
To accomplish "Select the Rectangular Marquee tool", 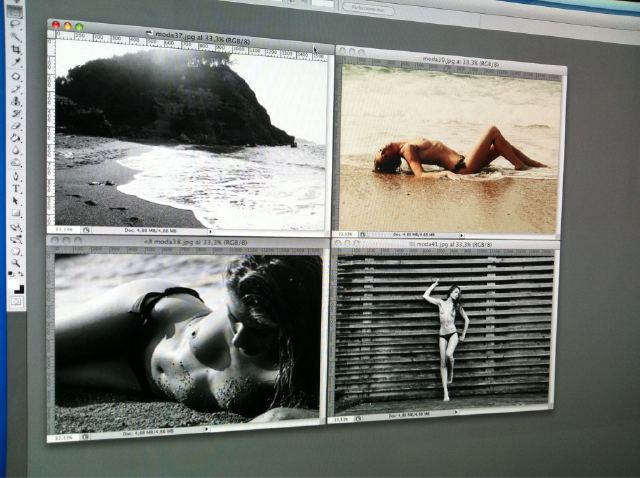I will tap(15, 12).
